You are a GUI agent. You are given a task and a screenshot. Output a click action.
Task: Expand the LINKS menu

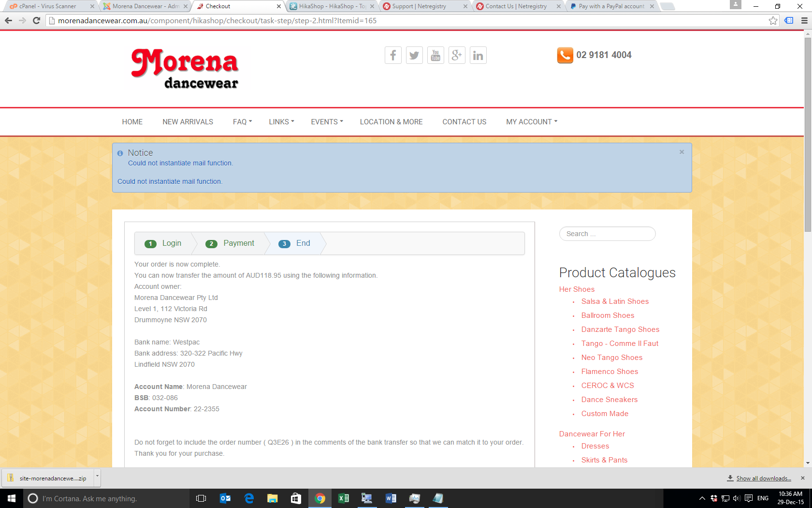click(282, 122)
